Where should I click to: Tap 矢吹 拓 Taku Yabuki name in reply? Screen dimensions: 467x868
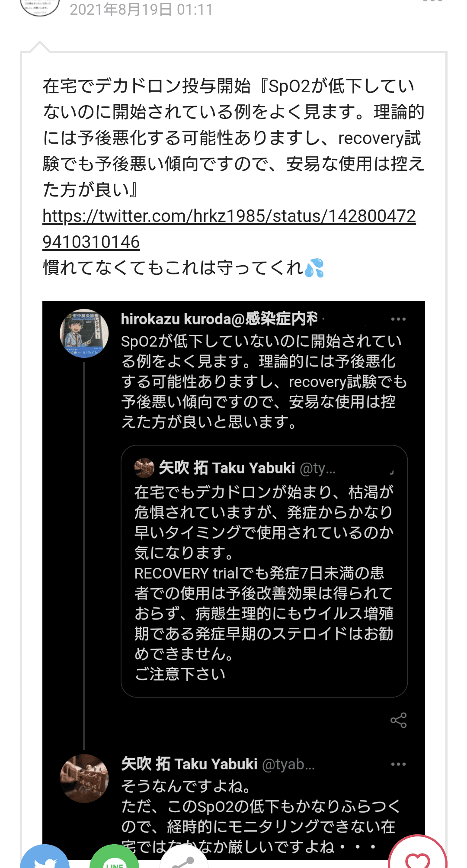tap(189, 764)
